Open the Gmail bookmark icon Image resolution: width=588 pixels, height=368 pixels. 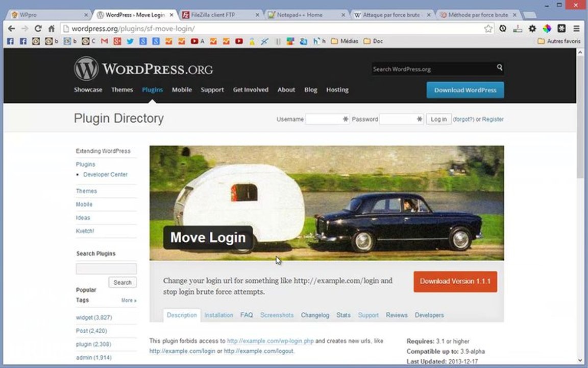[105, 41]
